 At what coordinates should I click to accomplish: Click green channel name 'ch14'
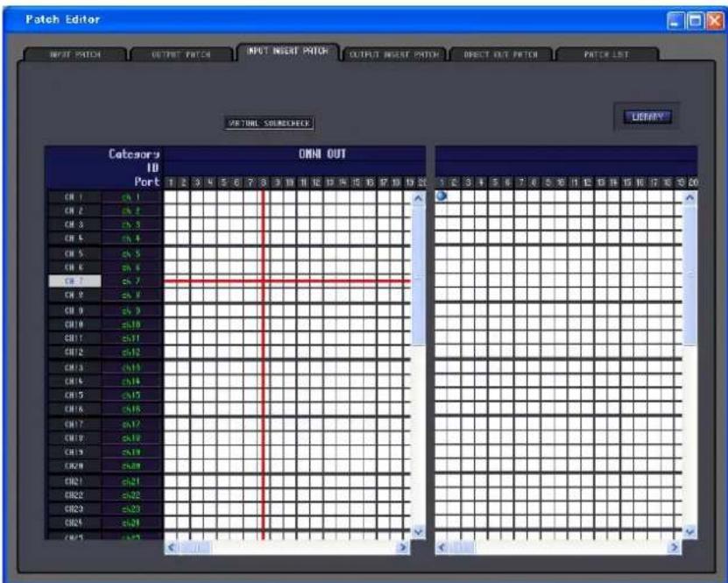pos(131,381)
